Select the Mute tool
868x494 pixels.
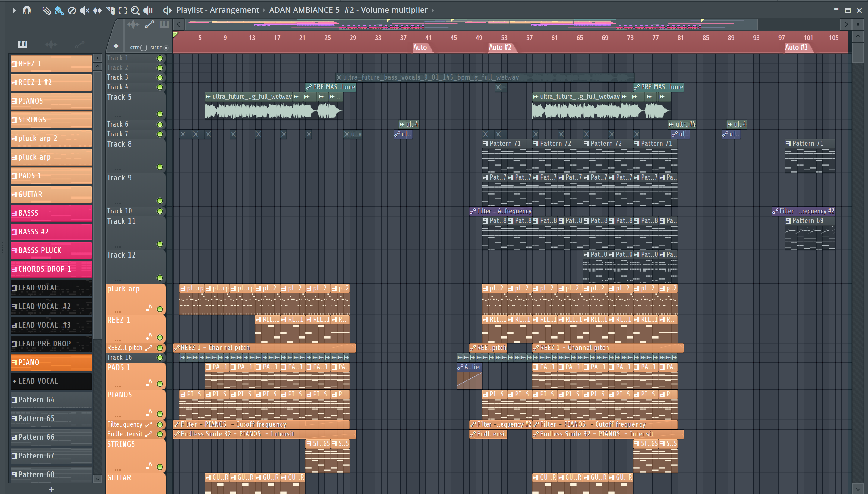click(x=84, y=11)
